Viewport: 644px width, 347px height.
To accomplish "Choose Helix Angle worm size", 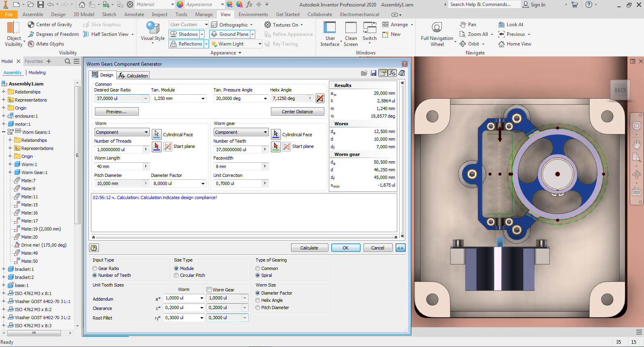I will pos(258,300).
